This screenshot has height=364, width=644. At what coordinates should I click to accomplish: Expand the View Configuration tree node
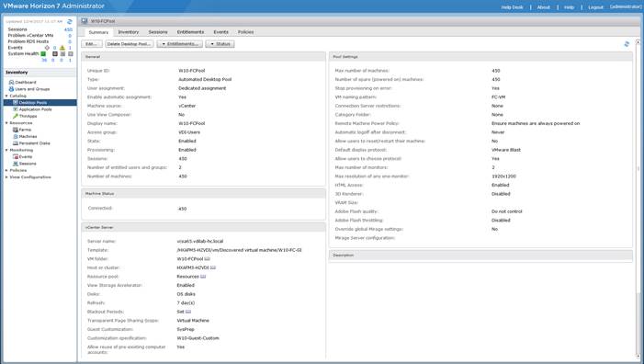(6, 177)
